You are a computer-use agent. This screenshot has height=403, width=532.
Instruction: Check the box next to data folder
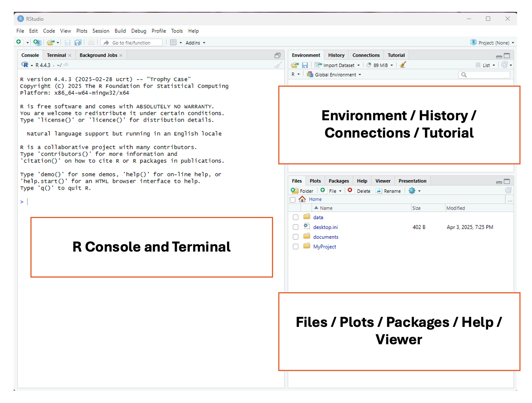(296, 217)
